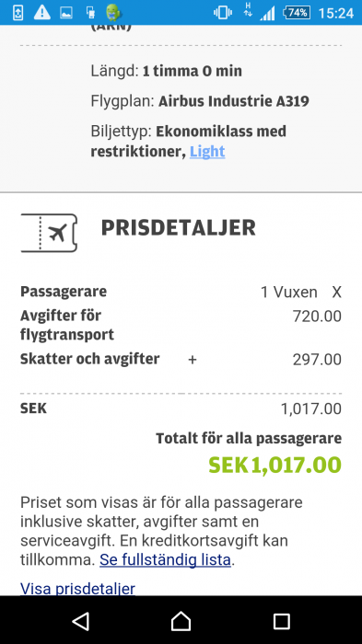Tap the green Android debug icon
The width and height of the screenshot is (362, 644).
(112, 12)
